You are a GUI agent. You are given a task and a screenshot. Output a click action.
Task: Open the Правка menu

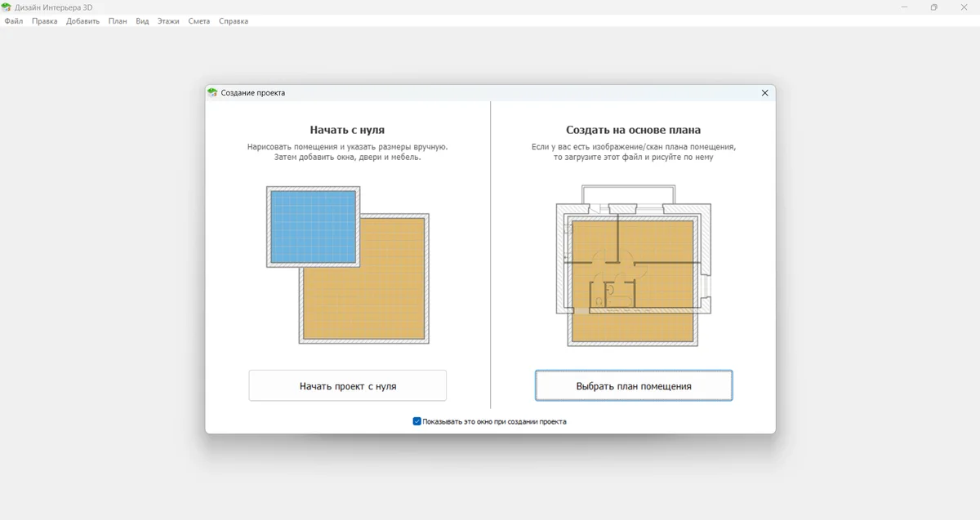click(x=44, y=21)
